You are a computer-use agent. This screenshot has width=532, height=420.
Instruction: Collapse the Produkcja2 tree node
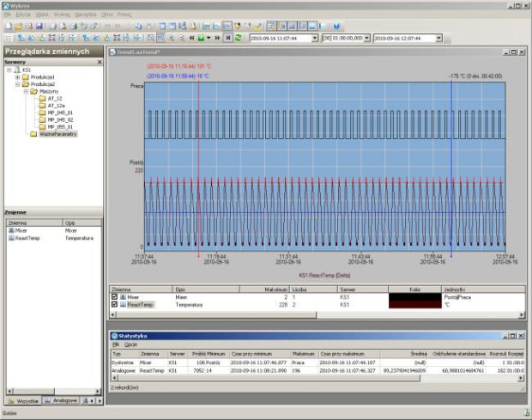[17, 84]
